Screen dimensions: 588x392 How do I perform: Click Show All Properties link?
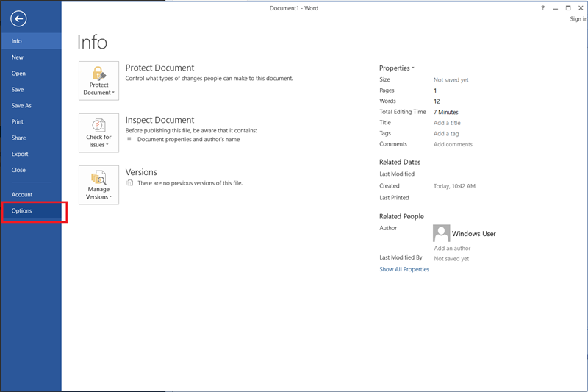click(x=404, y=270)
